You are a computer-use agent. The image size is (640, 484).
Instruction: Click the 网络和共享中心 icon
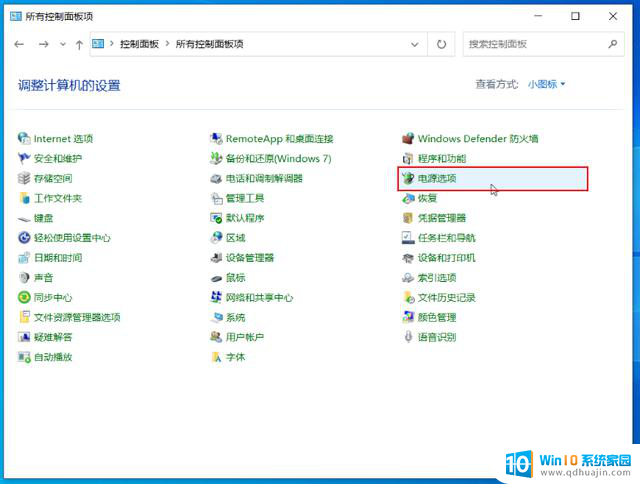[x=216, y=298]
